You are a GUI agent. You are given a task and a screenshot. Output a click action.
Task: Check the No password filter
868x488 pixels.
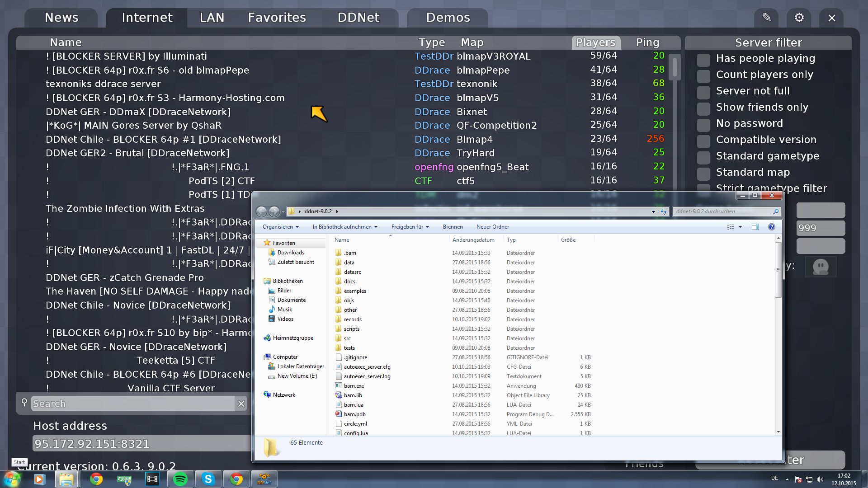click(x=703, y=124)
